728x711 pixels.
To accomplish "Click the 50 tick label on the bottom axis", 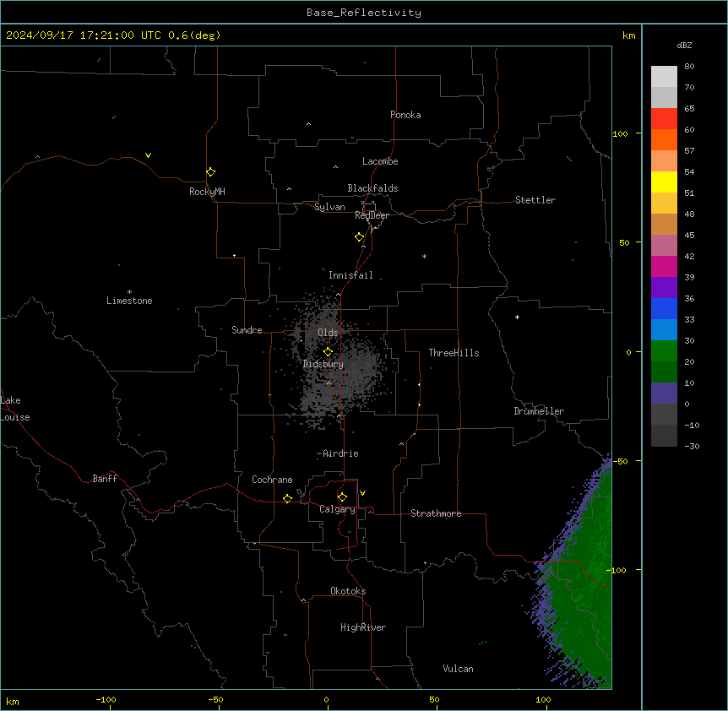I will (434, 699).
